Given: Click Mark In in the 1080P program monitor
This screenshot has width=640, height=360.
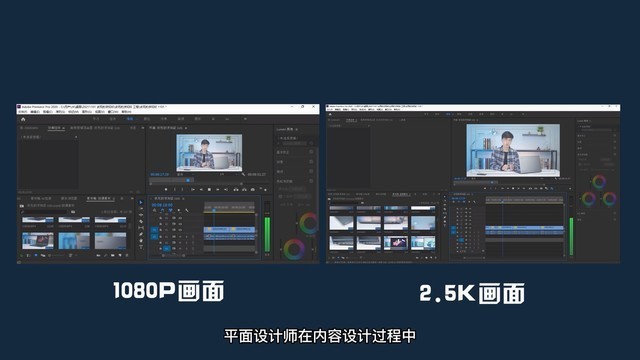Looking at the screenshot, I should [175, 189].
